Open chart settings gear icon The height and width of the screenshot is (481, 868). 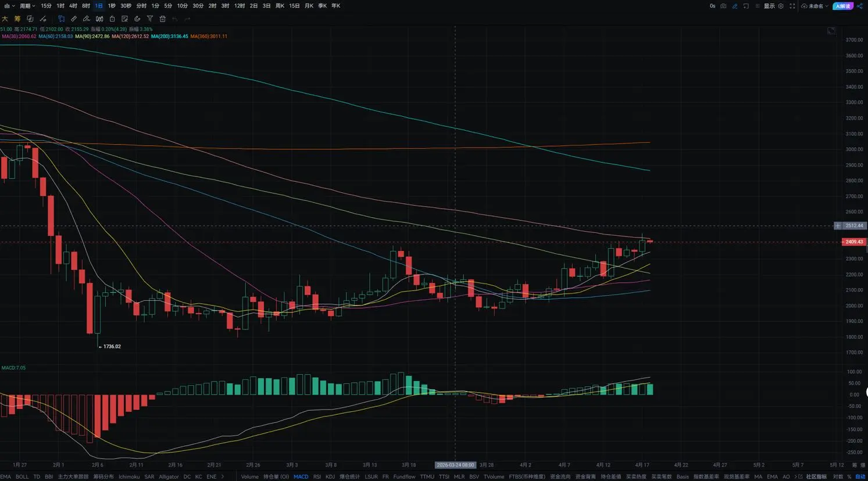781,6
